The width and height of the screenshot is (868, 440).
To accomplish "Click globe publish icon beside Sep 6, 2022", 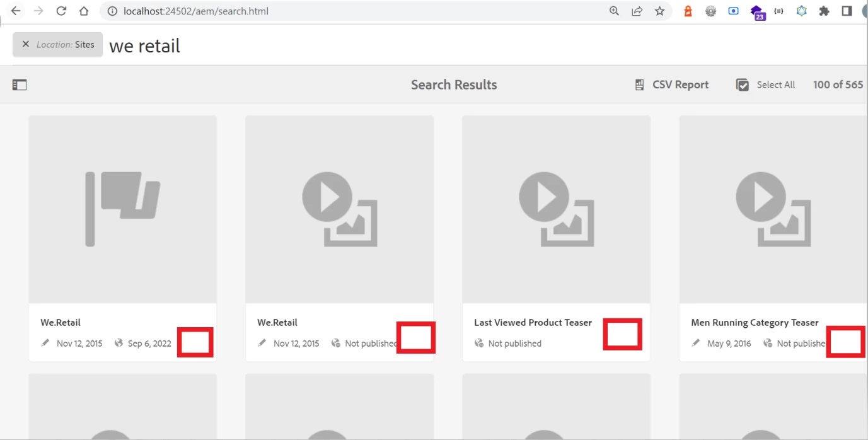I will (x=119, y=343).
